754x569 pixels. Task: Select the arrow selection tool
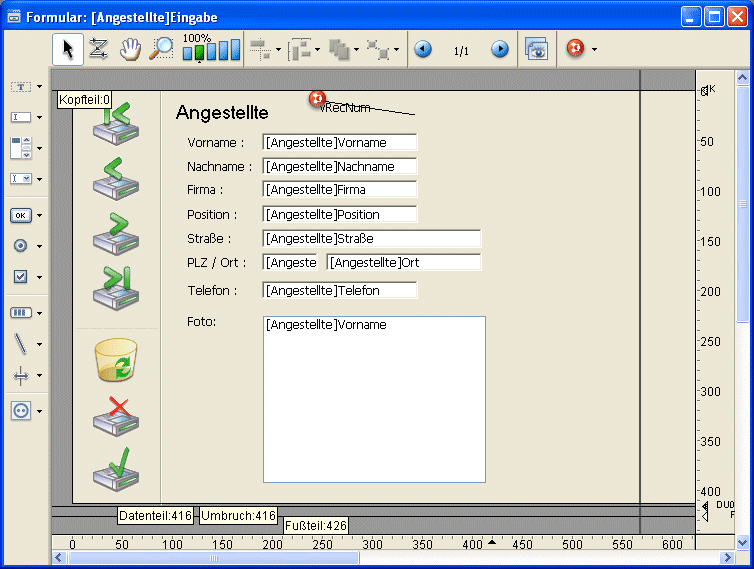click(x=68, y=49)
